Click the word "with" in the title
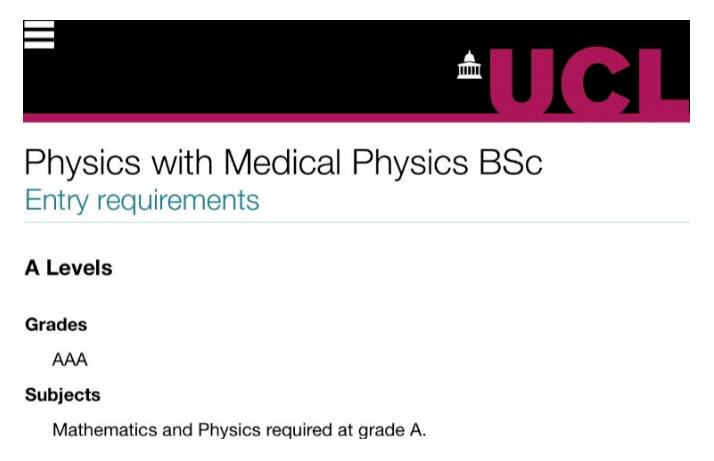The height and width of the screenshot is (461, 714). click(182, 162)
